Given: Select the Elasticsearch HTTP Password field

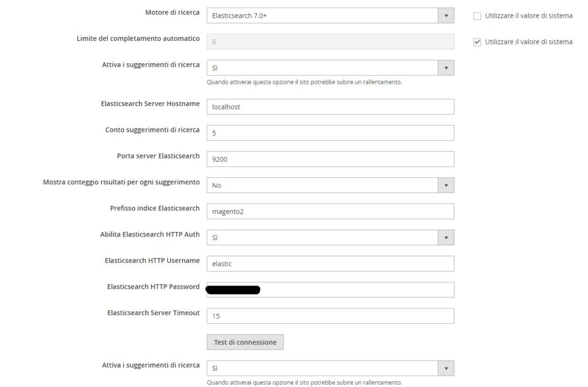Looking at the screenshot, I should 330,289.
